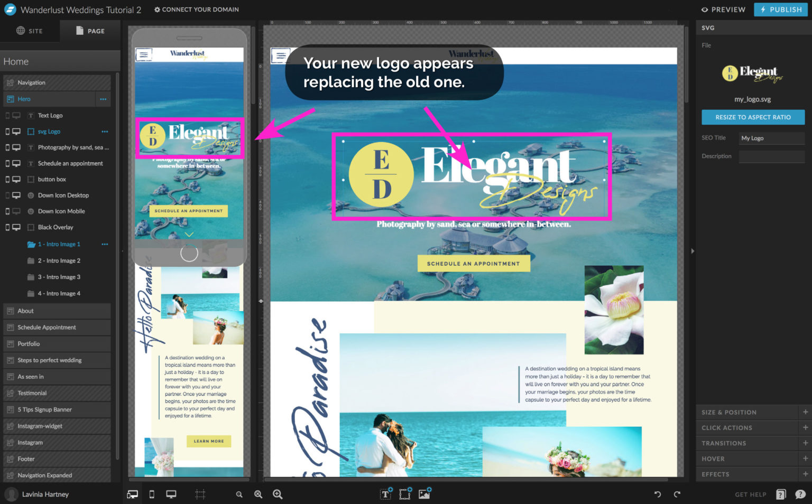Open the add Image element tool

point(423,494)
